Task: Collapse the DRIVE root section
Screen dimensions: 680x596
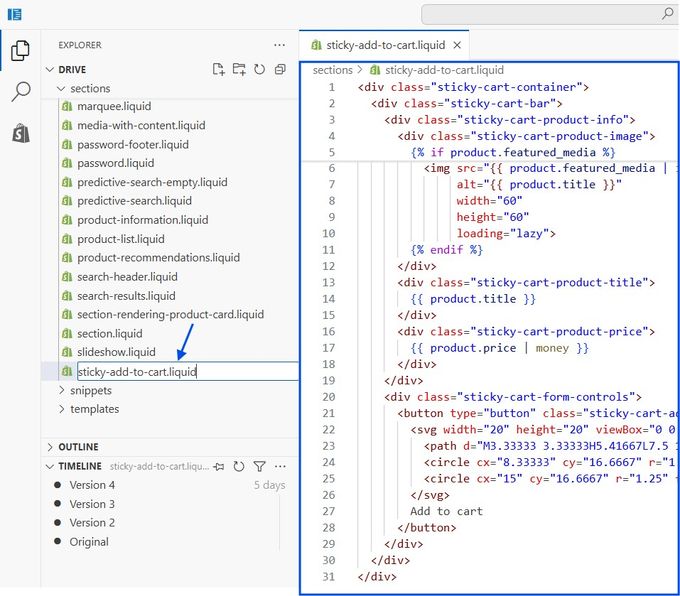Action: click(x=50, y=69)
